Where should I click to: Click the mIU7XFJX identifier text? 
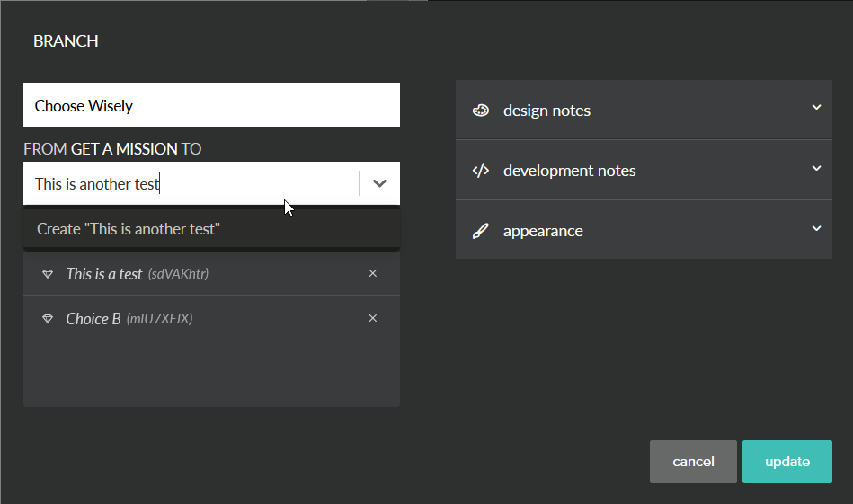159,319
